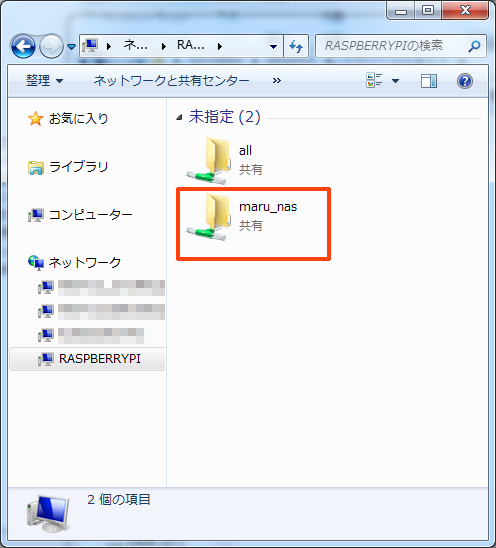Expand the arrow after the computer icon
This screenshot has width=496, height=548.
click(109, 46)
